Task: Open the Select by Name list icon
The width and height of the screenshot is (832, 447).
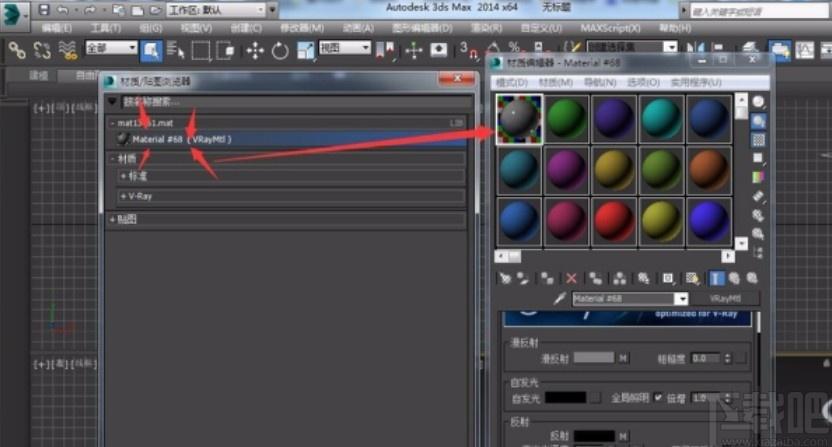Action: [x=176, y=50]
